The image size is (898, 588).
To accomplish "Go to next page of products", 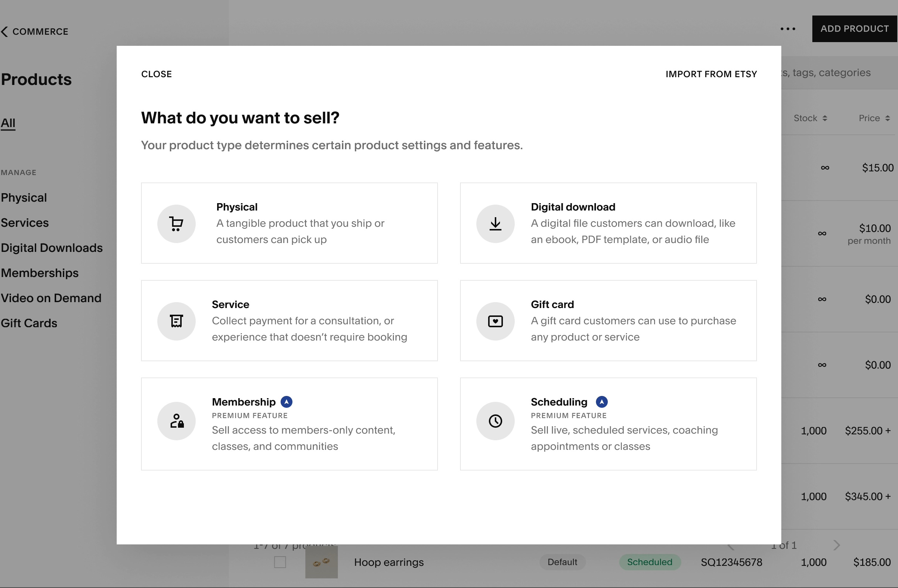I will click(836, 545).
